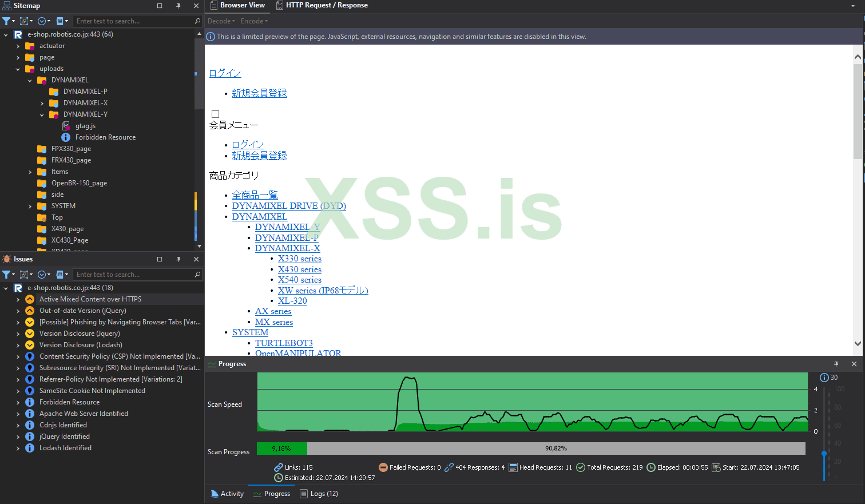Select the Referrer-Policy Not Implemented issue
Image resolution: width=865 pixels, height=504 pixels.
pos(111,379)
